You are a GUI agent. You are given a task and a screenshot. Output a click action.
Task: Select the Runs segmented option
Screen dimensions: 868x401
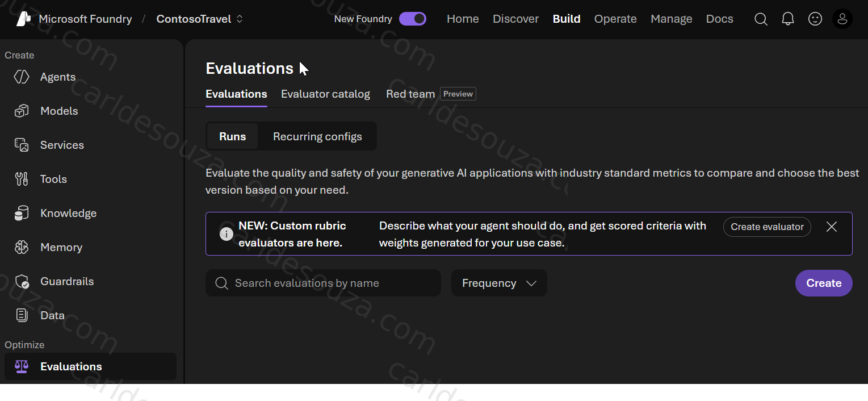click(x=233, y=136)
